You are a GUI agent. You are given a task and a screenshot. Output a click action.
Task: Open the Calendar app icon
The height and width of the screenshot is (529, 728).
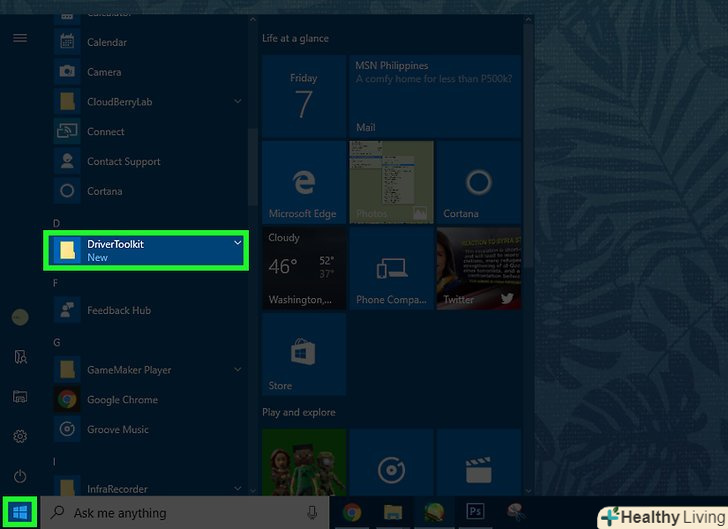point(67,42)
